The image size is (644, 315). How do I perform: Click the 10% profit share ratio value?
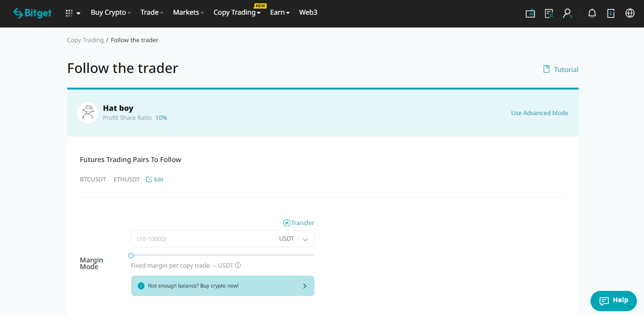tap(161, 118)
